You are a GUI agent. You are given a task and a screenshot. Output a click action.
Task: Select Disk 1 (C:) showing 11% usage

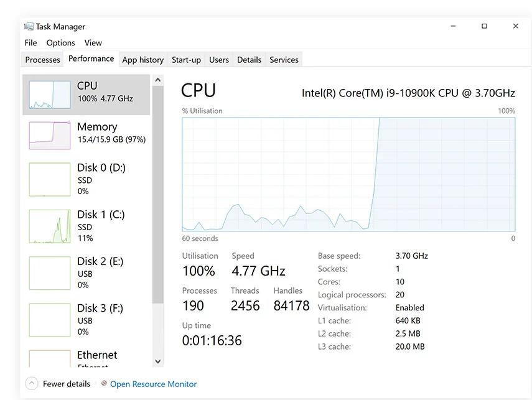coord(86,226)
